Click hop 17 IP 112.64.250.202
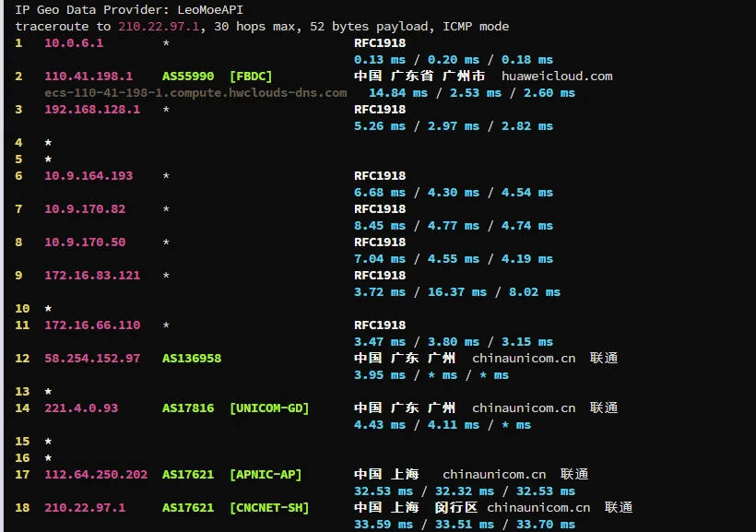 [96, 474]
